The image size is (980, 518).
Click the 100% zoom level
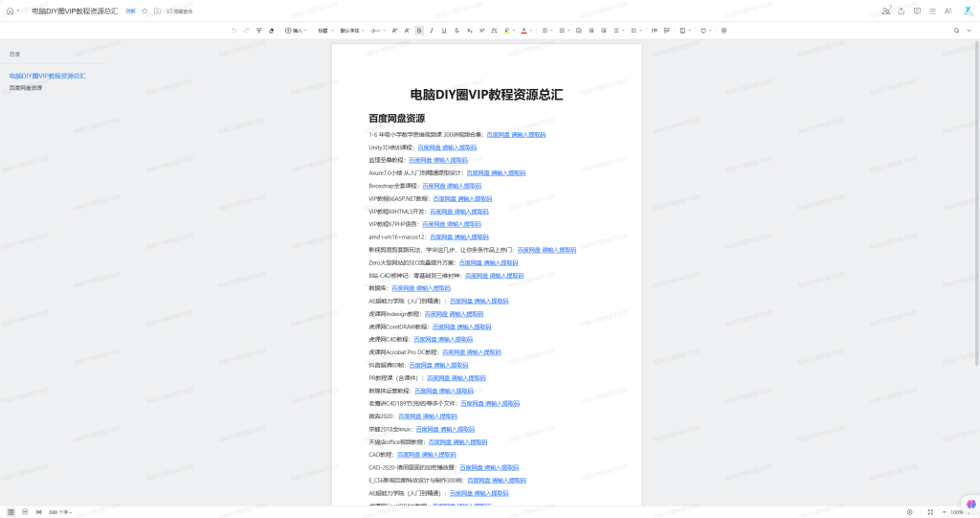(957, 511)
